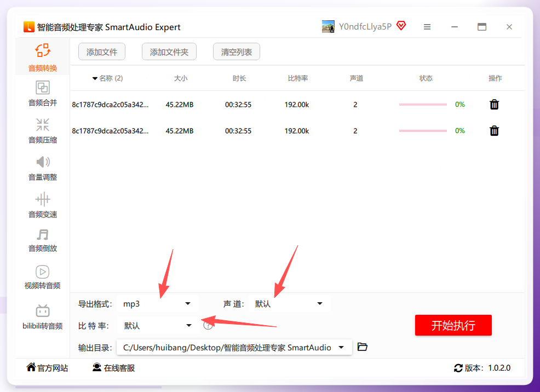Open the 比特率 bitrate dropdown
The width and height of the screenshot is (540, 392).
point(158,326)
